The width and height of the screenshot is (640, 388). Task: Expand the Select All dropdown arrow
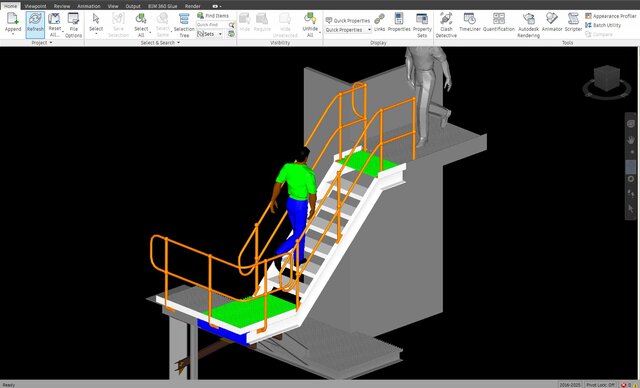(x=150, y=32)
